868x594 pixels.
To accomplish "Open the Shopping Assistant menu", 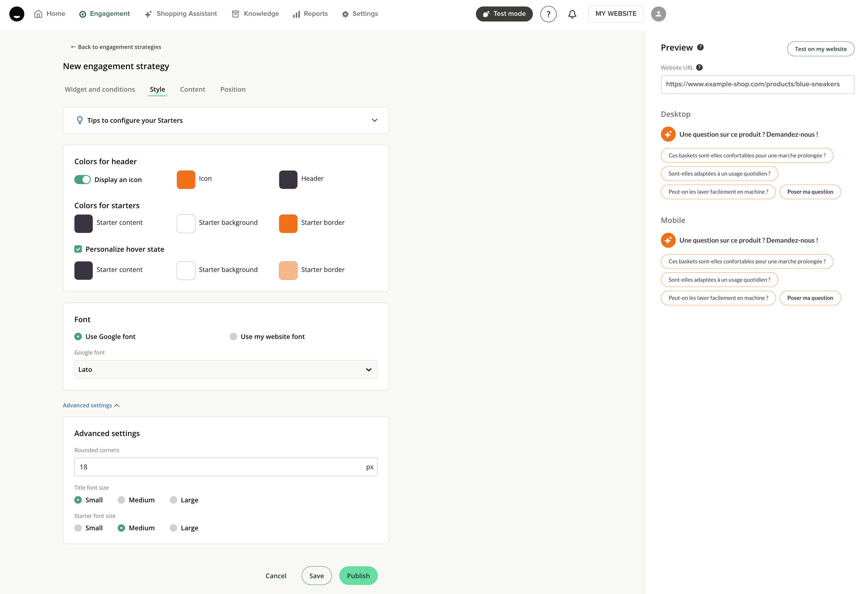I will coord(180,14).
